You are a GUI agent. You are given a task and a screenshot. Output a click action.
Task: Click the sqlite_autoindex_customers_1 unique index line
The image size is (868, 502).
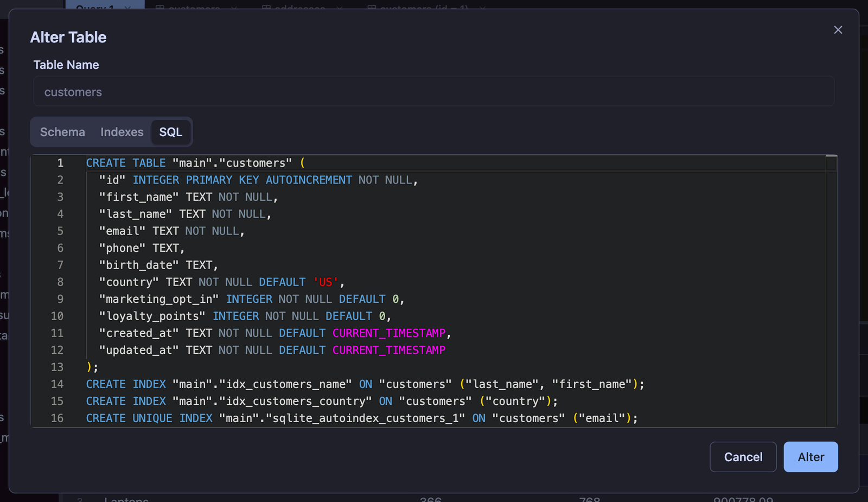[x=362, y=418]
